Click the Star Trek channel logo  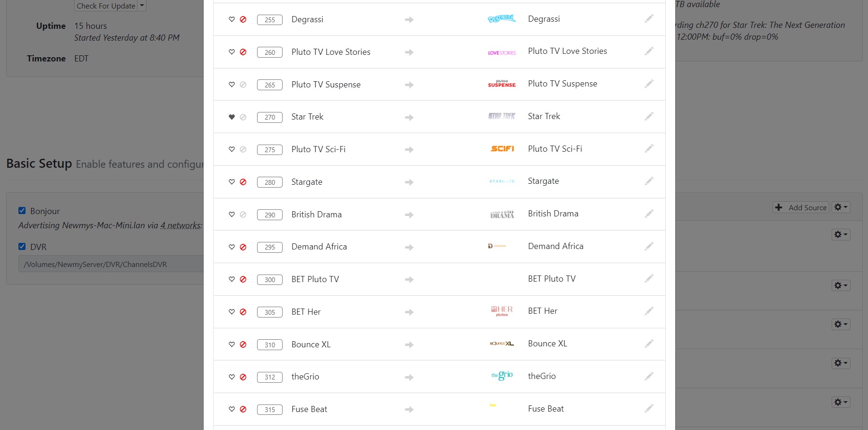(501, 116)
